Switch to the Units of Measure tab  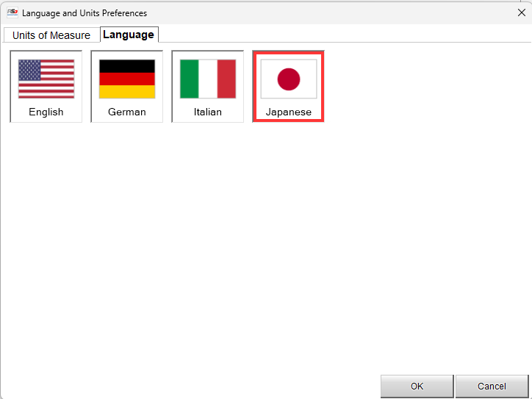tap(51, 35)
